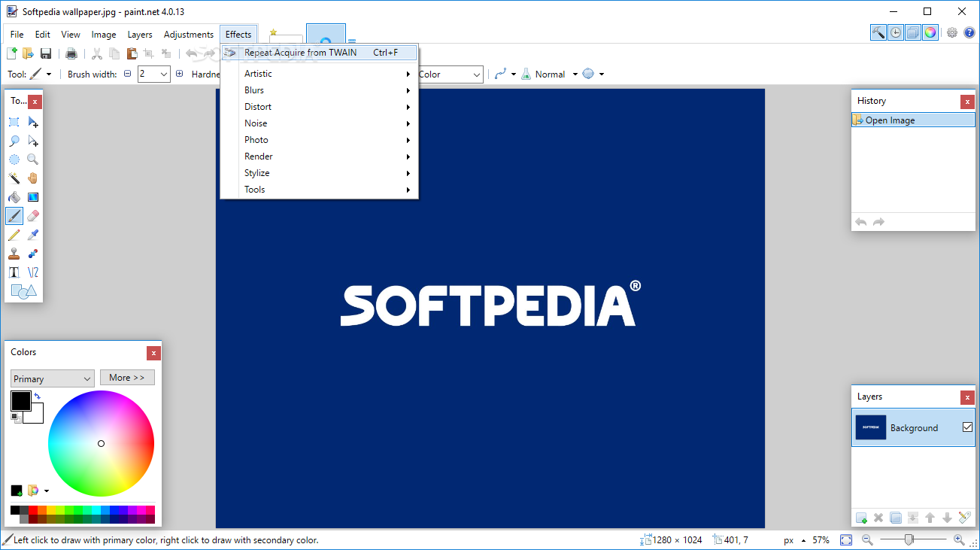Open Help via the question mark icon
980x550 pixels.
tap(969, 32)
